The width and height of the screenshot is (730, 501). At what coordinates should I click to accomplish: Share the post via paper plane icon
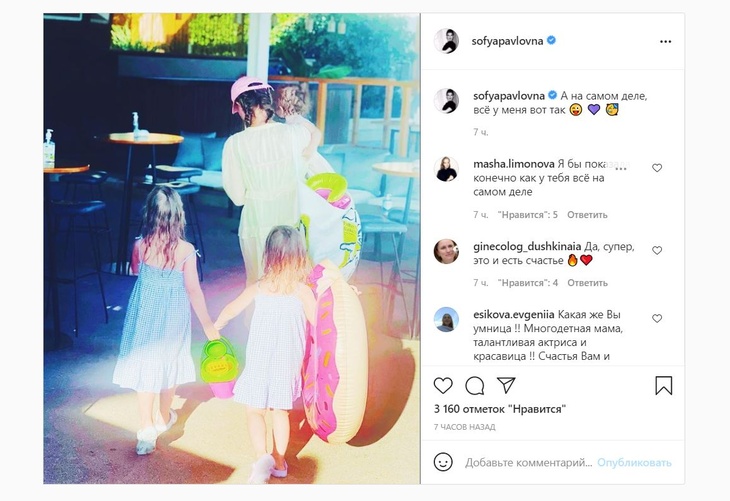point(506,385)
